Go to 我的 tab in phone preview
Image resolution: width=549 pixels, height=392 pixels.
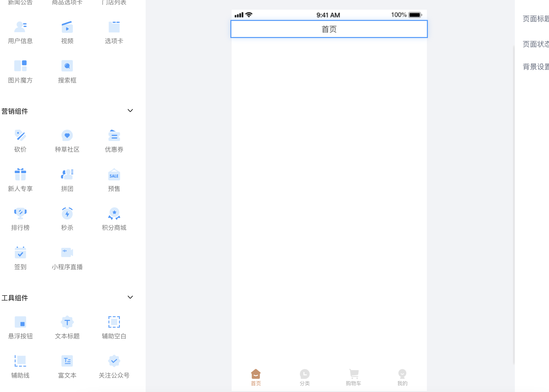point(402,378)
